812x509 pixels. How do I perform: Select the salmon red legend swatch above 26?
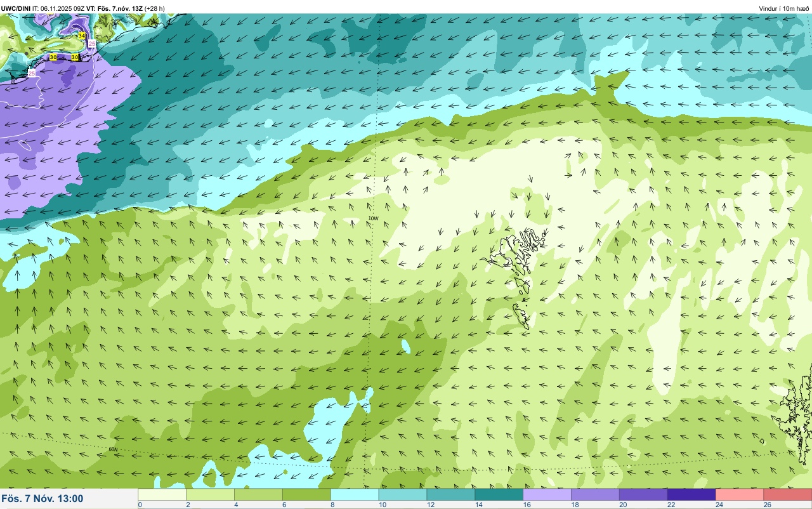tap(787, 494)
